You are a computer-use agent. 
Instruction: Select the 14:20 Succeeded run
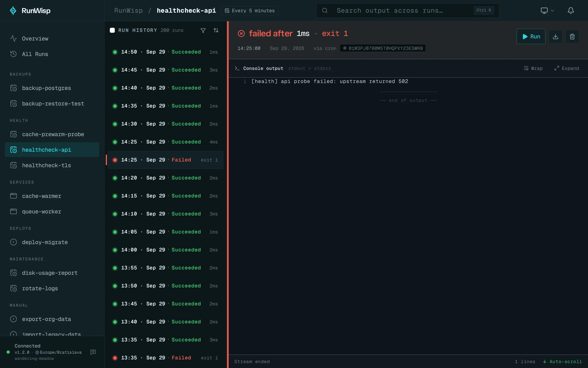pyautogui.click(x=165, y=178)
